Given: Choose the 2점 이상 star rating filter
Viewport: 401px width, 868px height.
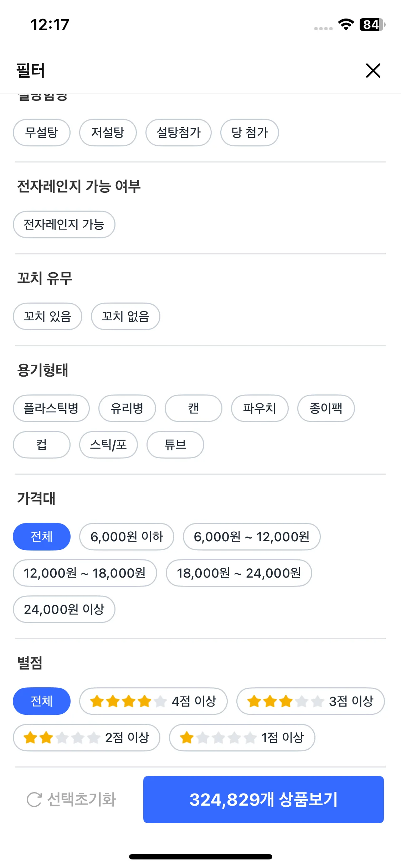Looking at the screenshot, I should coord(87,738).
